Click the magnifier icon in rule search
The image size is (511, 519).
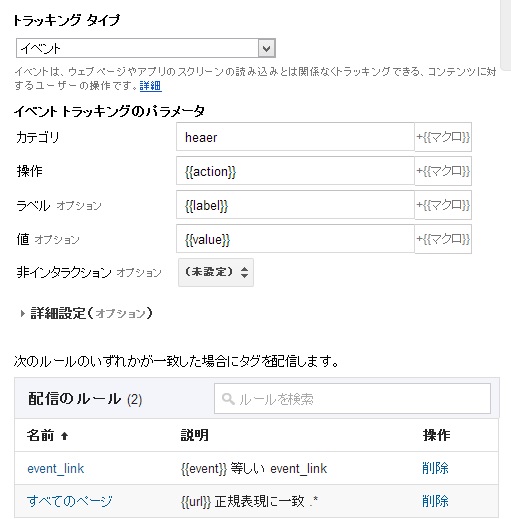click(228, 399)
